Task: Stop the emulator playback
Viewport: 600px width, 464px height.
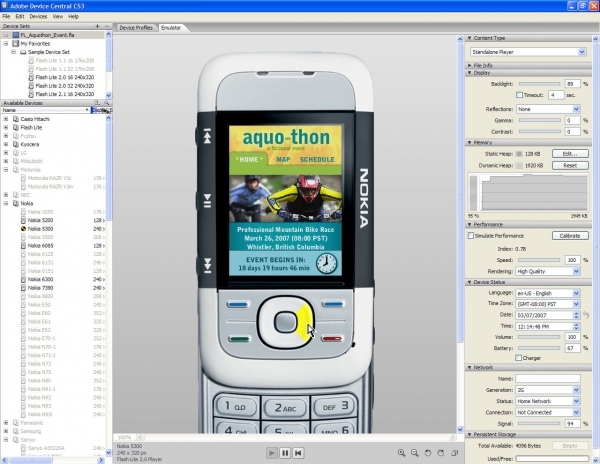Action: point(298,453)
